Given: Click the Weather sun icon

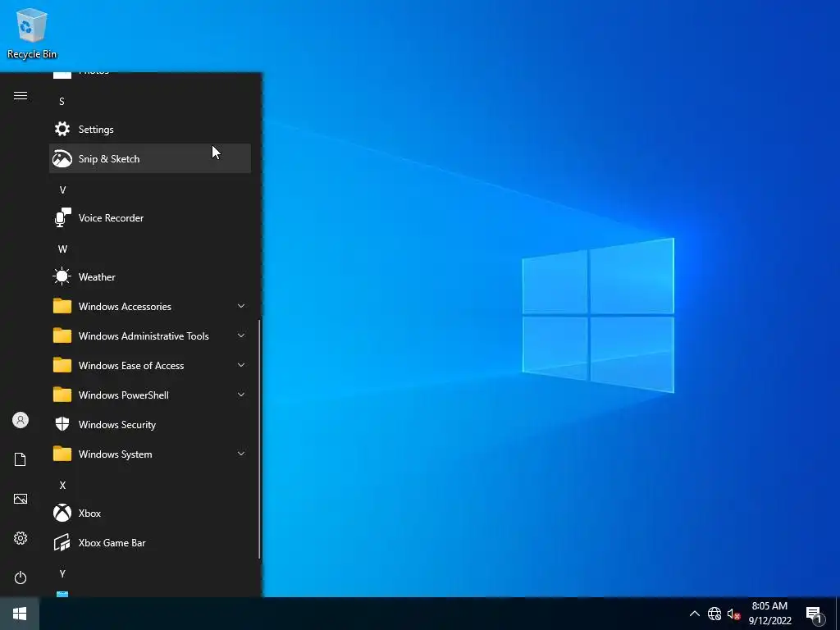Looking at the screenshot, I should 62,276.
